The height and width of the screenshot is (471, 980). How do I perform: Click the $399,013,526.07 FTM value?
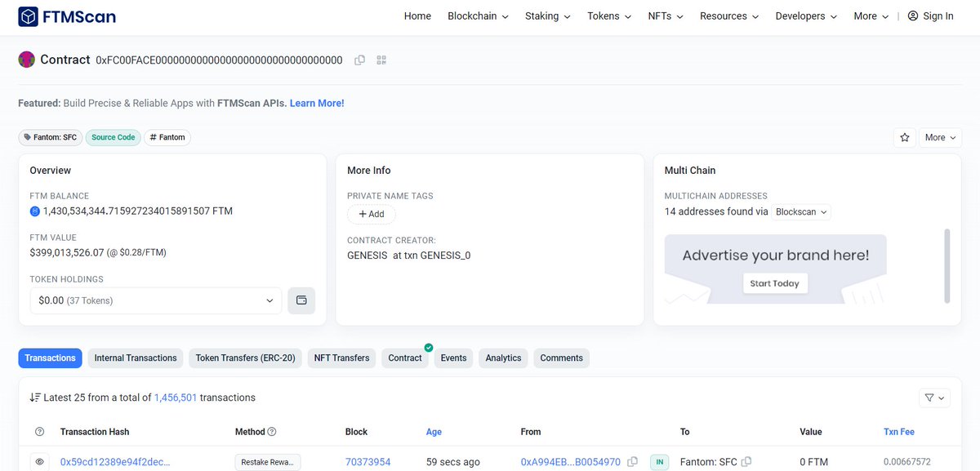(x=67, y=253)
